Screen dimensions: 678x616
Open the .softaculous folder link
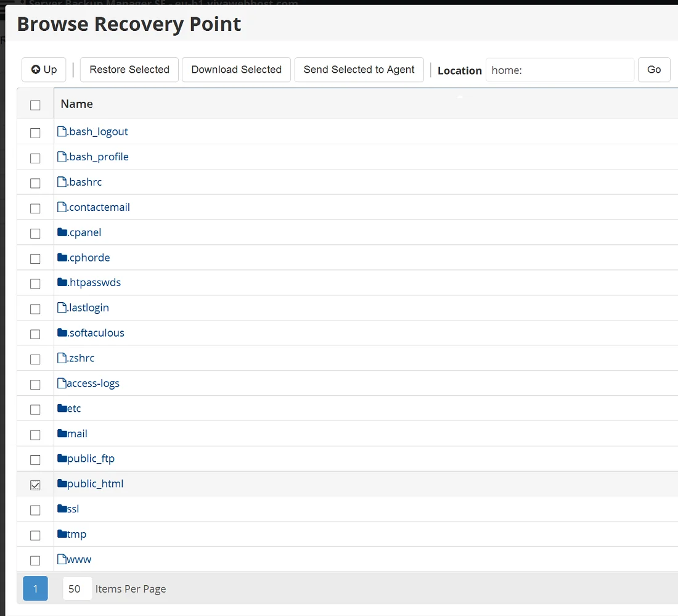(96, 332)
